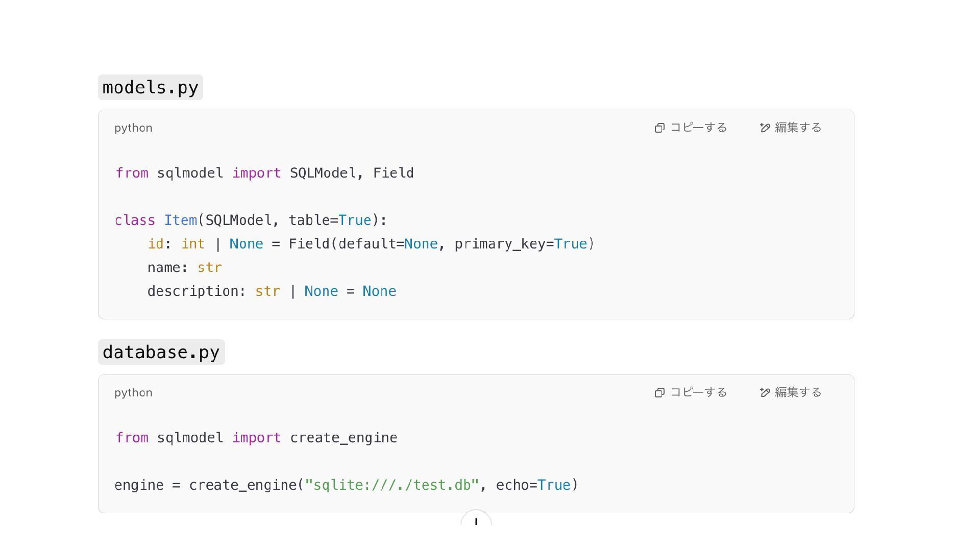Click primary_key=True in the id field line
This screenshot has width=980, height=551.
tap(521, 244)
